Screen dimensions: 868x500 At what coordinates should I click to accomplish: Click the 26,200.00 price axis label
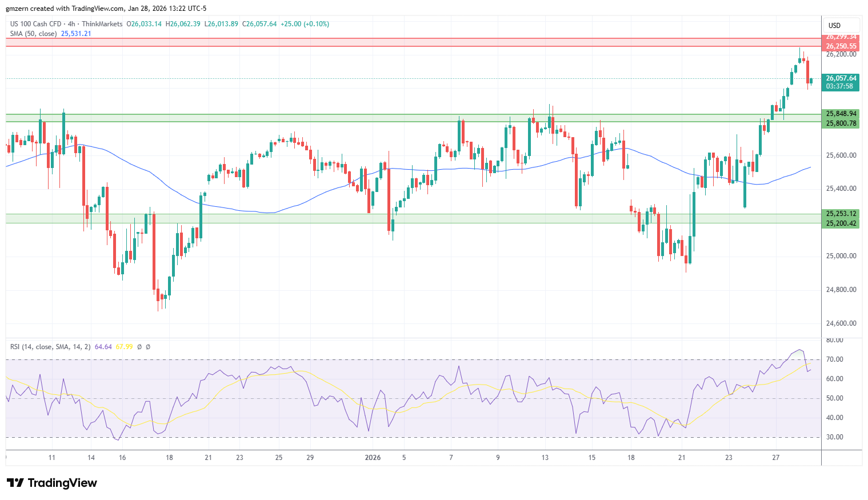tap(841, 54)
